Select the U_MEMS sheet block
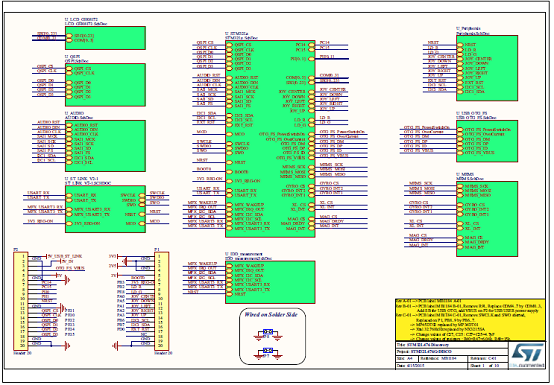 point(487,219)
